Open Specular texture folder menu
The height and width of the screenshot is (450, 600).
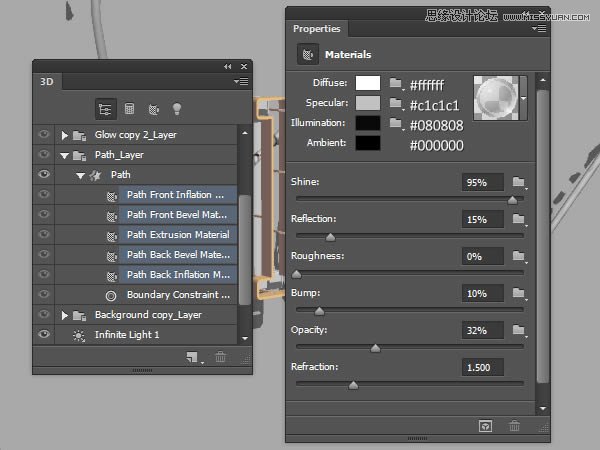[396, 103]
